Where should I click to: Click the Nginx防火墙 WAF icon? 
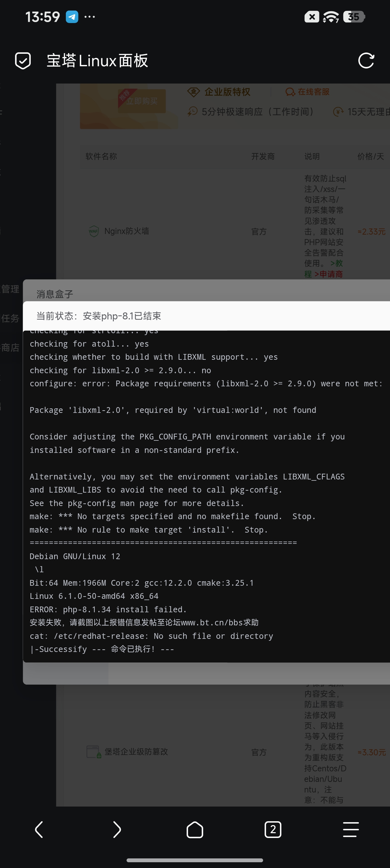94,231
